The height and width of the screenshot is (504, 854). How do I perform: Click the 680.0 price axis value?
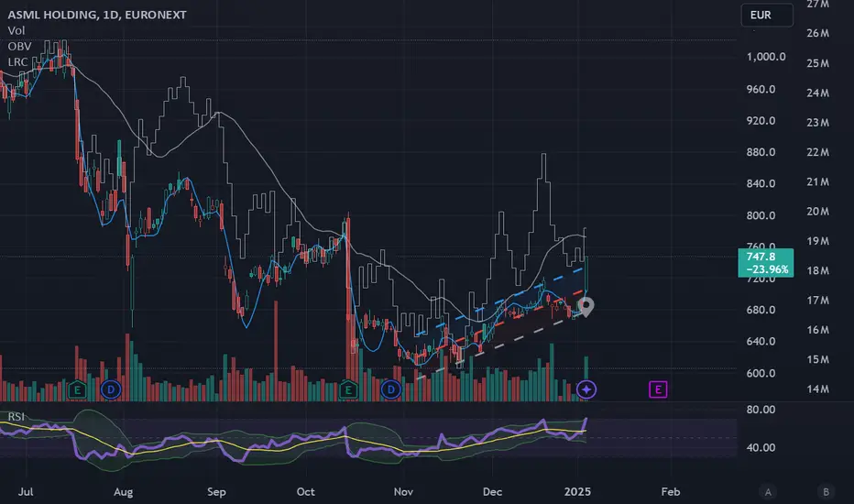(761, 310)
